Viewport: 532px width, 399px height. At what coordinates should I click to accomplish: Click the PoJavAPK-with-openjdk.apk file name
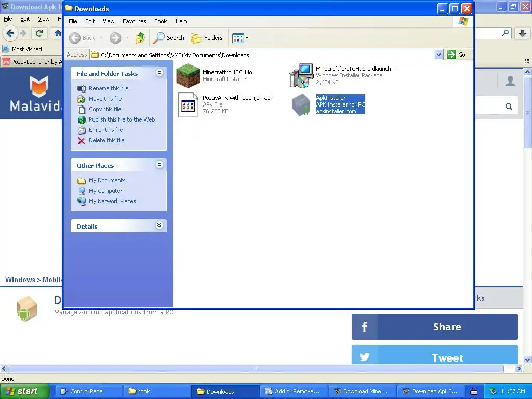click(238, 98)
